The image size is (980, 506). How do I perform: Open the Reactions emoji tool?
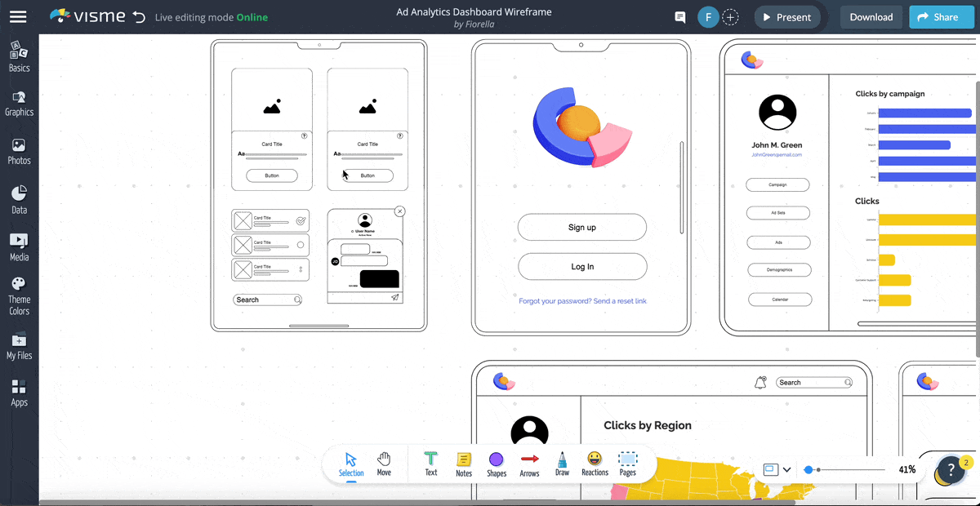[595, 463]
